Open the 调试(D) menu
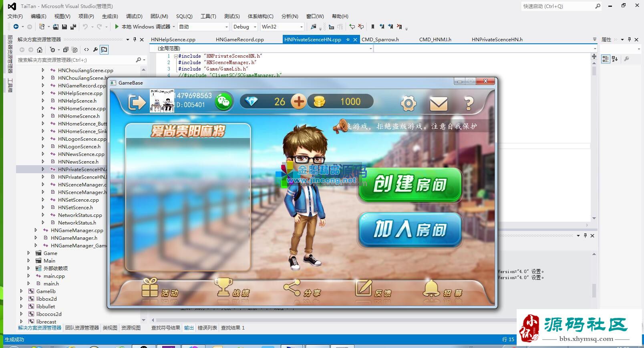 134,16
